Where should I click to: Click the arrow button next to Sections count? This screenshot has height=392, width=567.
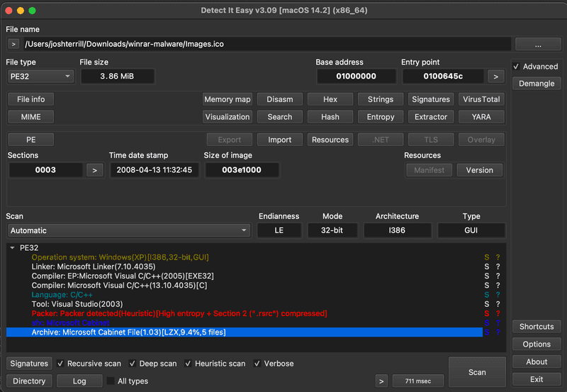94,170
